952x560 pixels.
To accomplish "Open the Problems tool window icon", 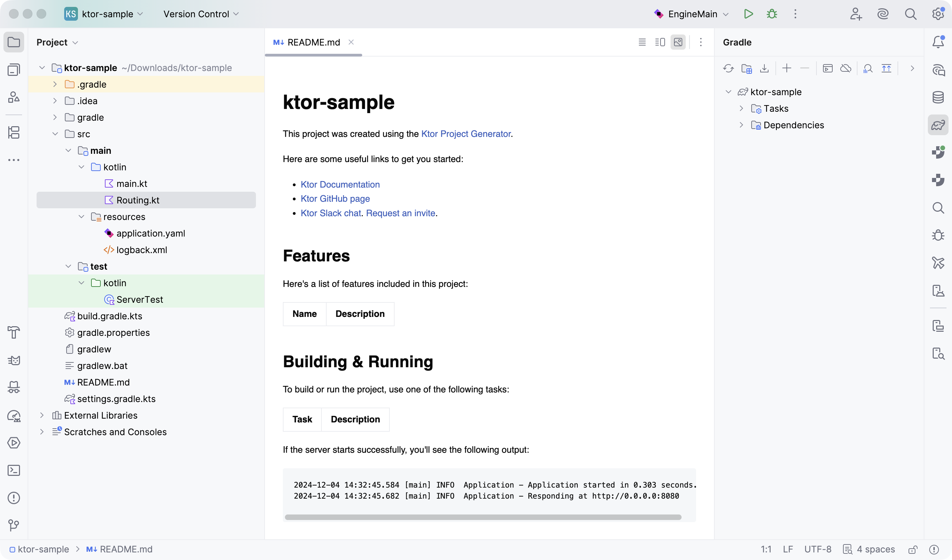I will pos(13,498).
